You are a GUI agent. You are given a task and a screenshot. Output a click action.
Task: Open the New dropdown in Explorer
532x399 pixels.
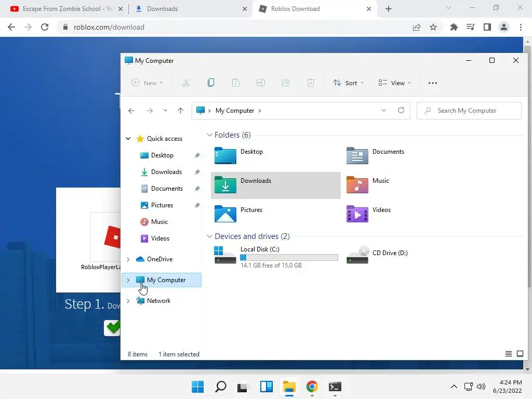(147, 83)
